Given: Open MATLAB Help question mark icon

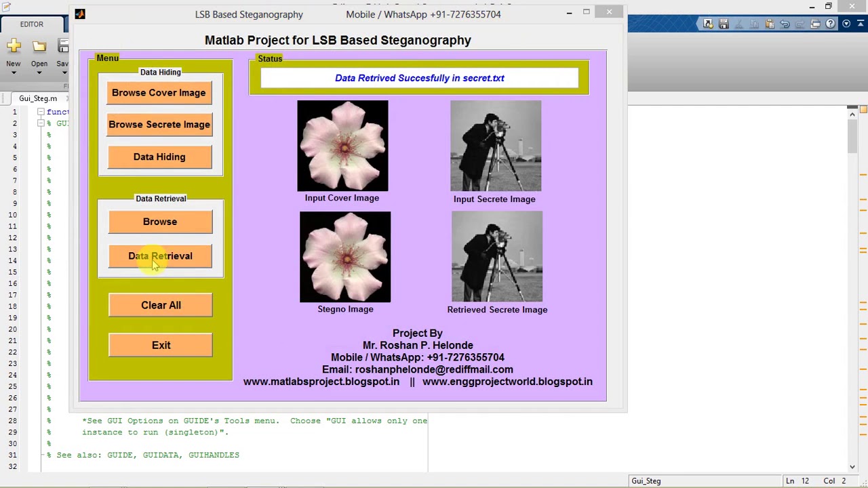Looking at the screenshot, I should tap(831, 24).
